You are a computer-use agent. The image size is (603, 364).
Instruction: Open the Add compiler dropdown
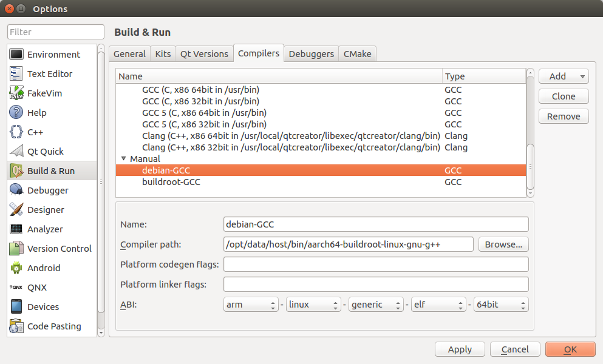(x=563, y=76)
